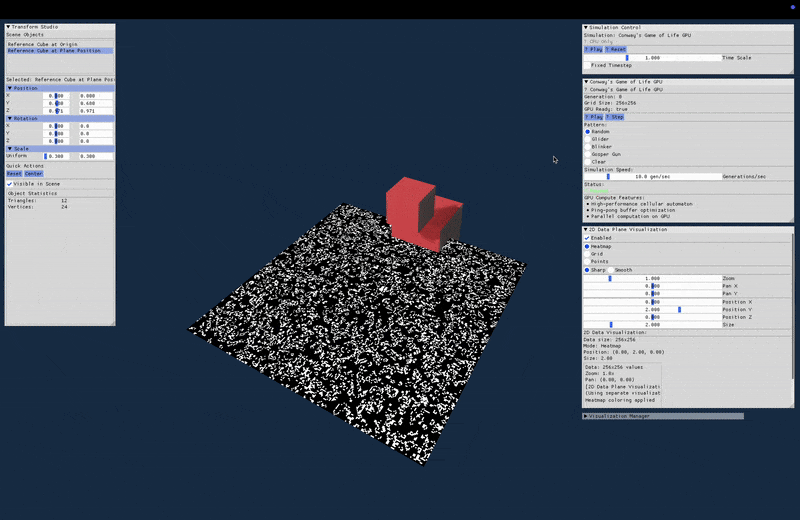The width and height of the screenshot is (800, 520).
Task: Collapse the Simulation Control window
Action: (586, 28)
